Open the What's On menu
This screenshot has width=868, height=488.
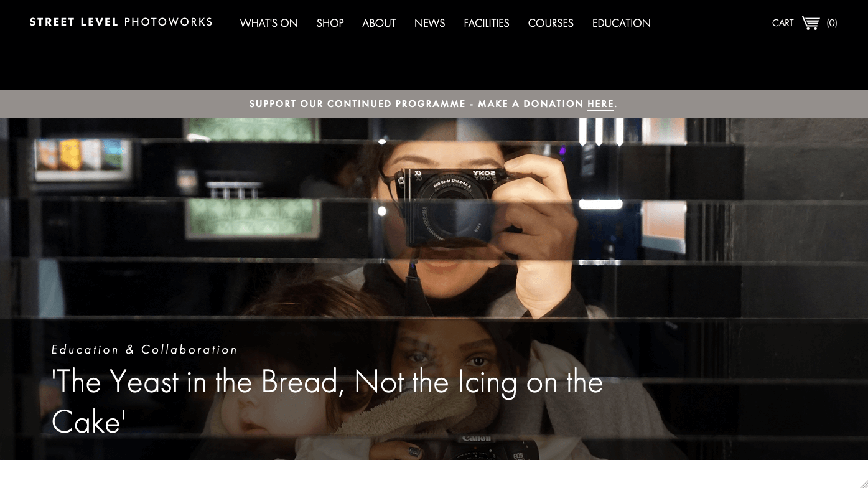pyautogui.click(x=269, y=23)
